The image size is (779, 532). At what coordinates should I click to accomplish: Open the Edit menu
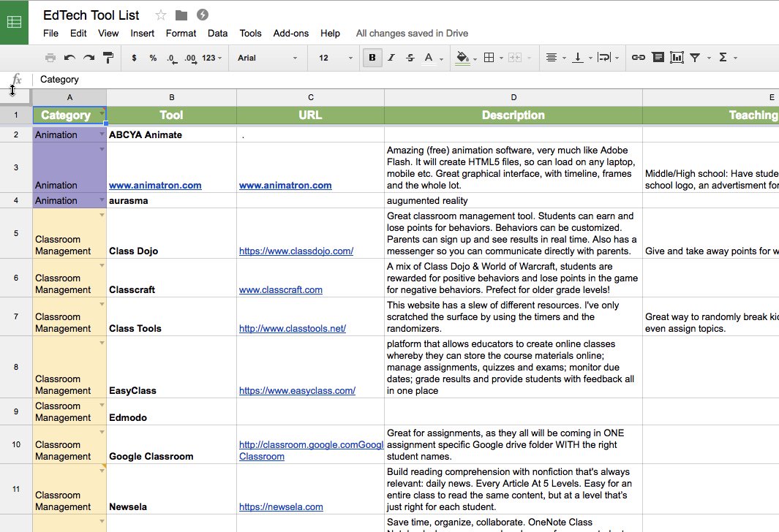point(78,34)
